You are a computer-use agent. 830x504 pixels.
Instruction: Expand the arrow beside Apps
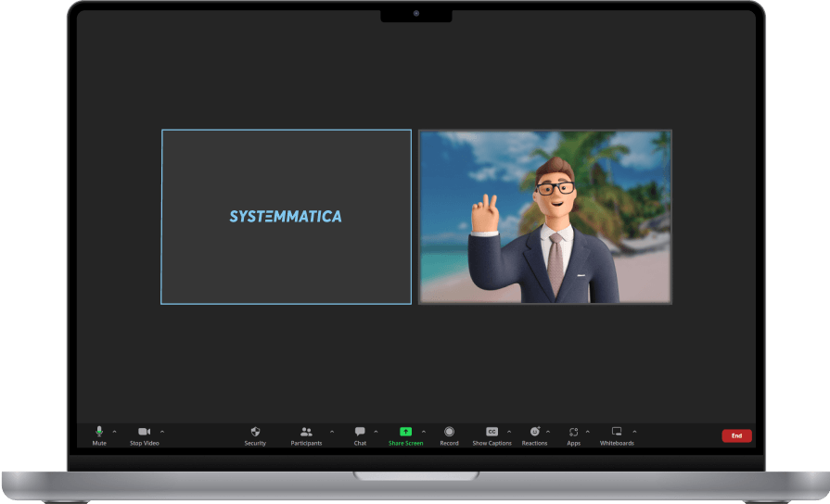click(588, 432)
